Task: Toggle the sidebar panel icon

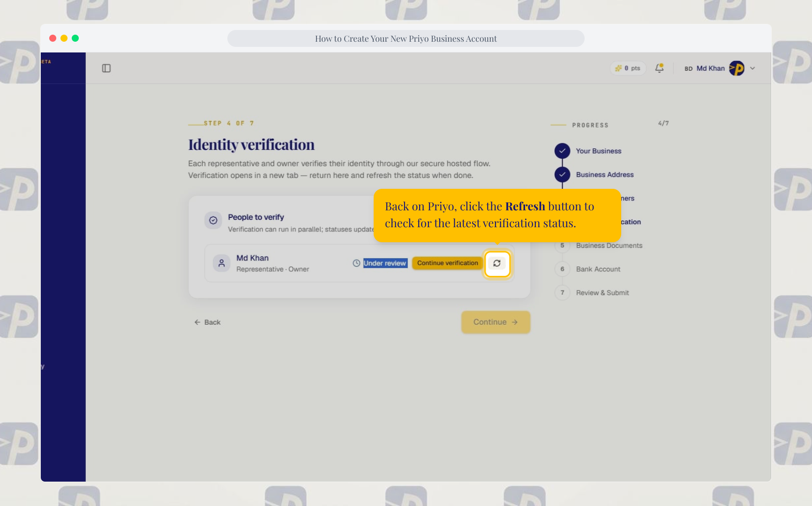Action: [106, 68]
